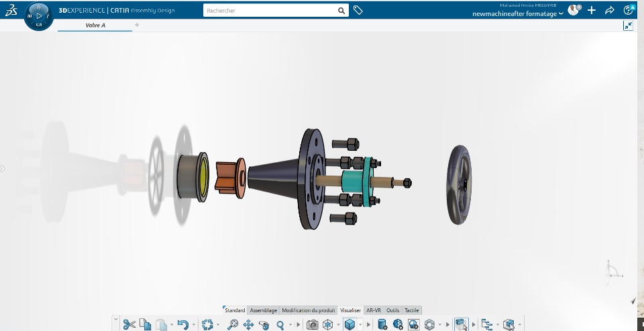Image resolution: width=644 pixels, height=331 pixels.
Task: Open the Paste options dropdown arrow
Action: click(172, 325)
